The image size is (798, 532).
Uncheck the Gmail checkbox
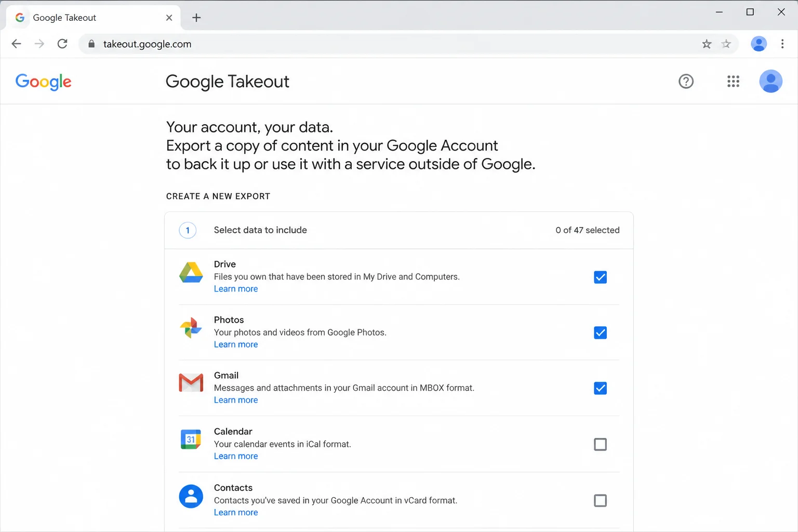[600, 388]
